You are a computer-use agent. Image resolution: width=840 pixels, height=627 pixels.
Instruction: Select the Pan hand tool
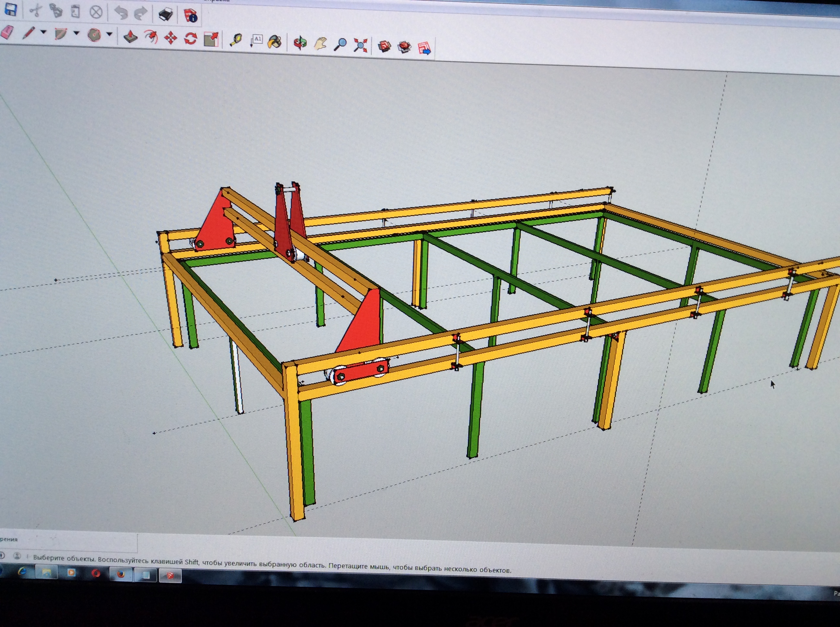point(320,44)
